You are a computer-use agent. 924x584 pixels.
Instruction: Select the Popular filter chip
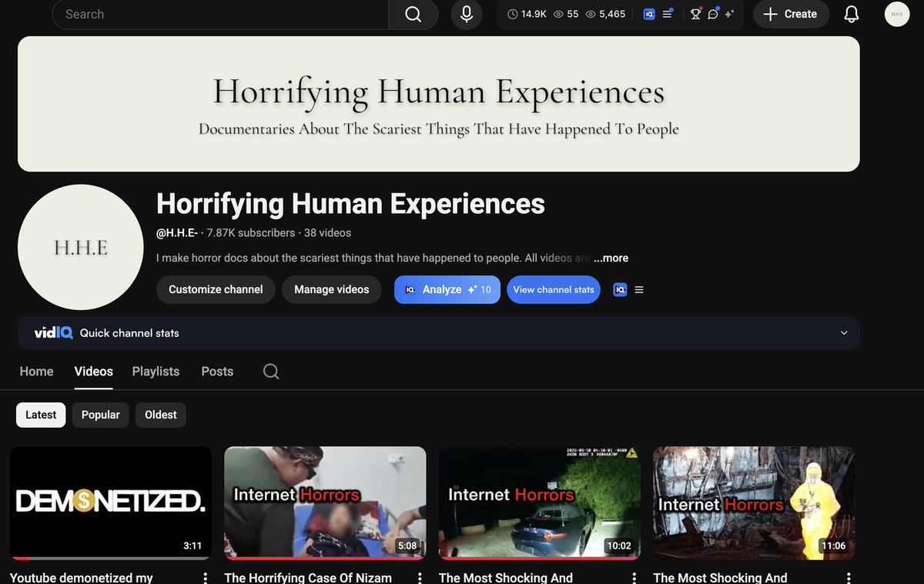pyautogui.click(x=101, y=415)
